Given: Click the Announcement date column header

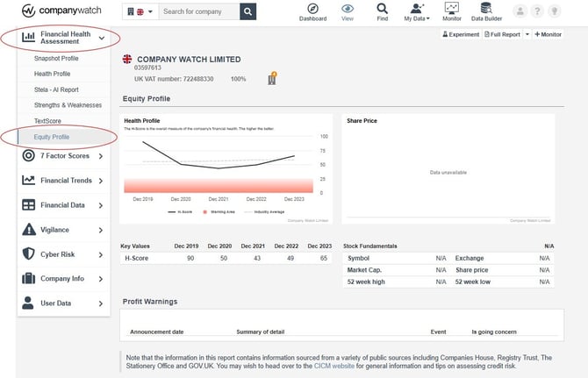Looking at the screenshot, I should click(157, 332).
